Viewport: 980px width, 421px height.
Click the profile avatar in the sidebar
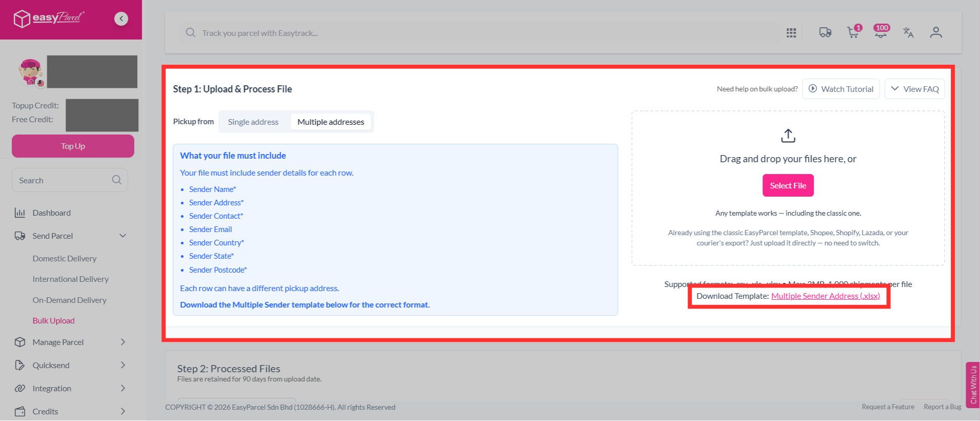(30, 72)
